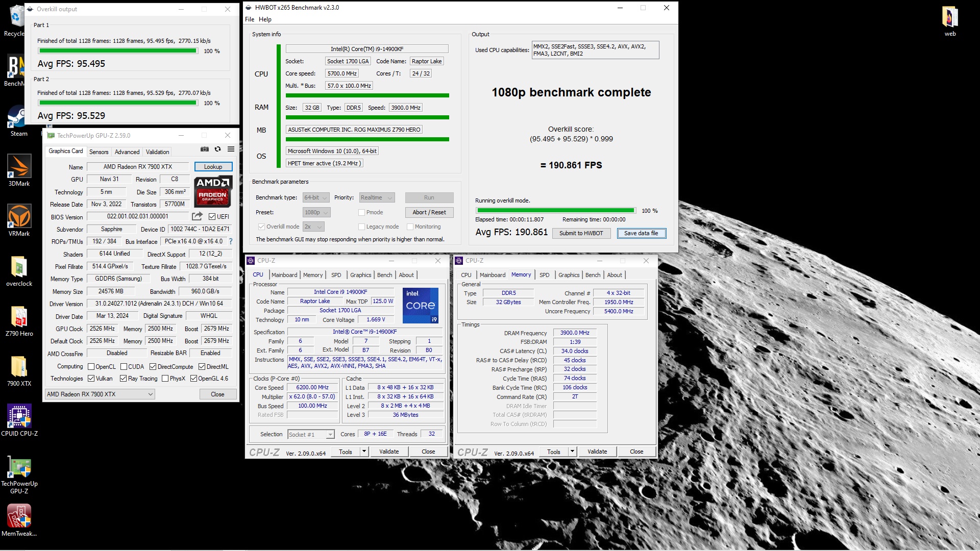Click the Overkill output window title icon
The width and height of the screenshot is (980, 551).
coord(31,9)
